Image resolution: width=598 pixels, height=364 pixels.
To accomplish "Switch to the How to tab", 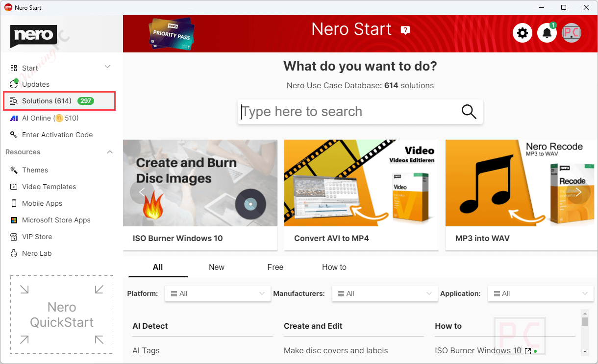I will [334, 267].
